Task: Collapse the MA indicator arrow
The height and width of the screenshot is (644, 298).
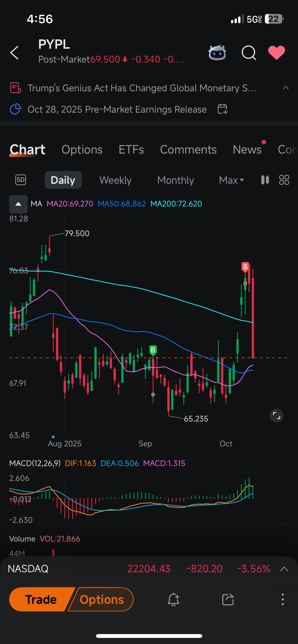Action: (x=18, y=204)
